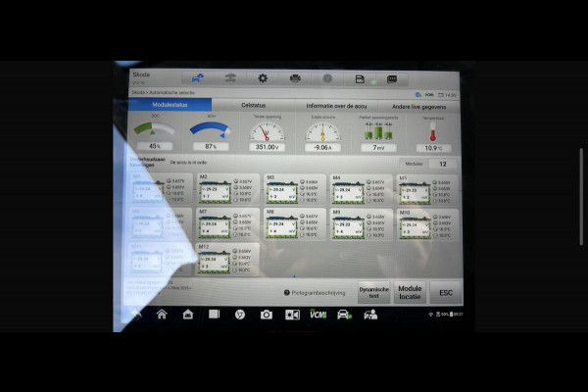The image size is (588, 392).
Task: Click the print icon in top toolbar
Action: click(x=295, y=78)
